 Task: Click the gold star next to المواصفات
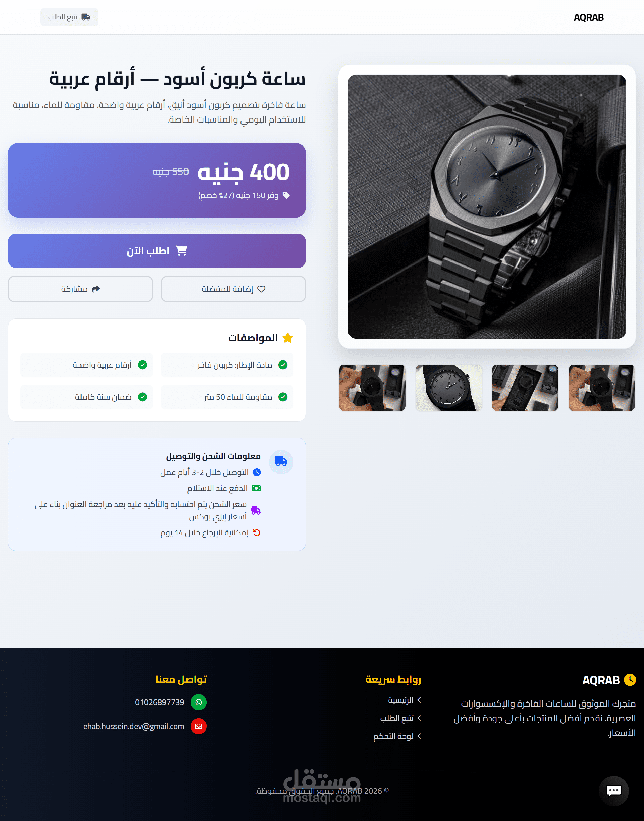point(288,338)
